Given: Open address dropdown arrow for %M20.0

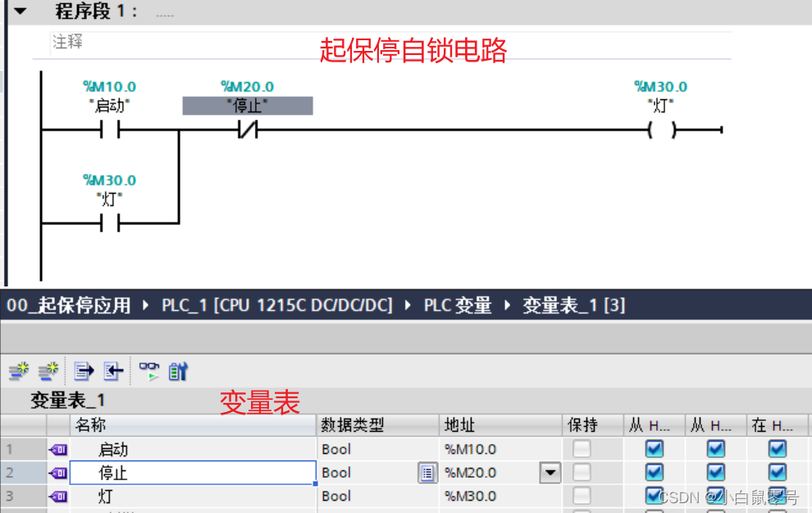Looking at the screenshot, I should point(550,473).
